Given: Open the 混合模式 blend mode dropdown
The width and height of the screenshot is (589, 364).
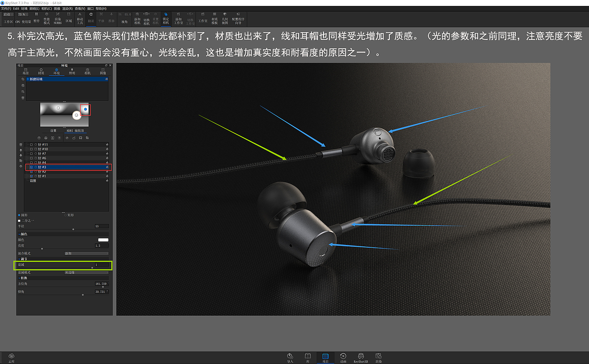Looking at the screenshot, I should pyautogui.click(x=86, y=253).
